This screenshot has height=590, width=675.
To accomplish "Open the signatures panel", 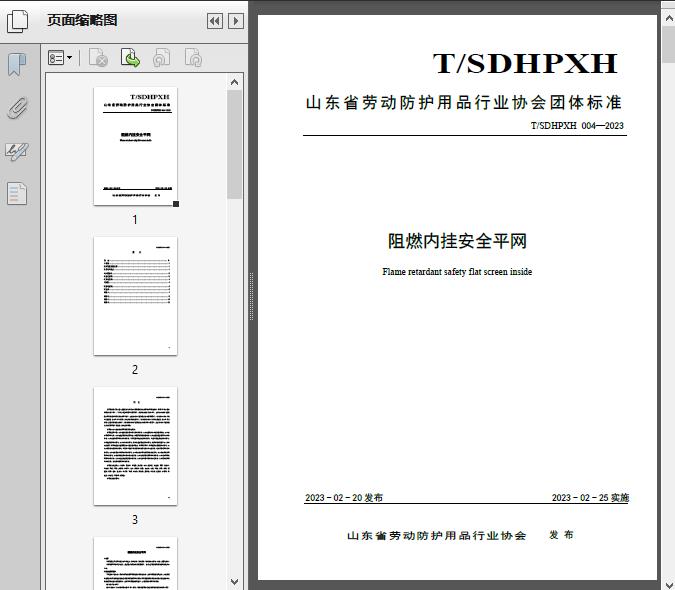I will (x=17, y=151).
